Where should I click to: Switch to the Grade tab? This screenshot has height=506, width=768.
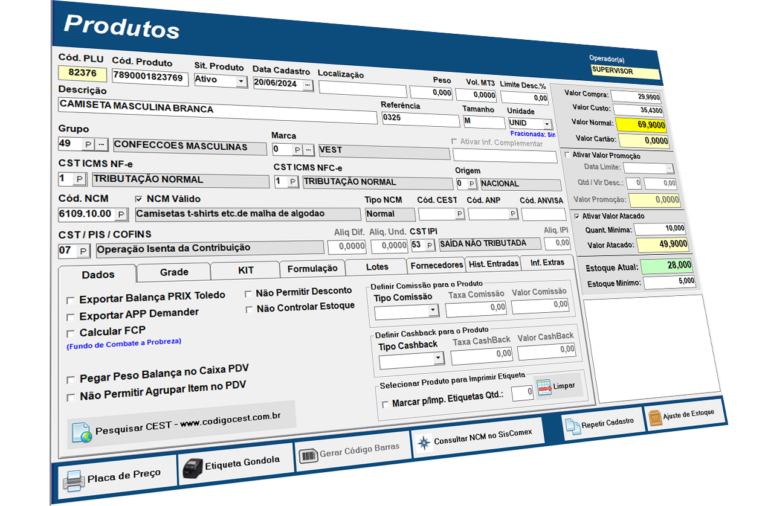tap(174, 272)
